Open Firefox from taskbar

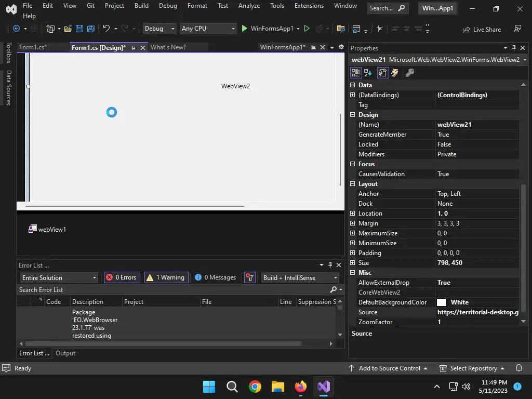pyautogui.click(x=301, y=387)
